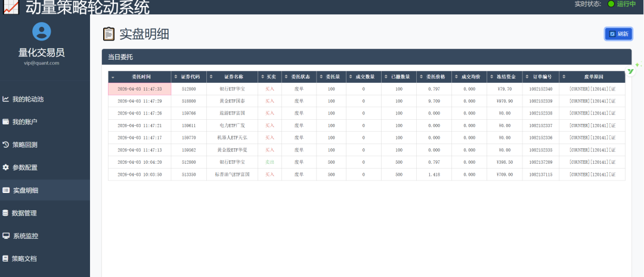Click the sort icon on 买卖 column
This screenshot has width=644, height=277.
[263, 77]
